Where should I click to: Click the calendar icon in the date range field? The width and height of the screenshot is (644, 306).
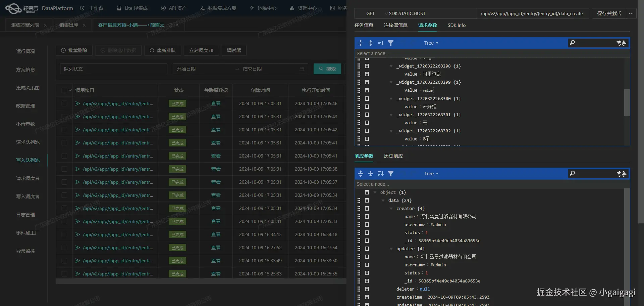[302, 69]
